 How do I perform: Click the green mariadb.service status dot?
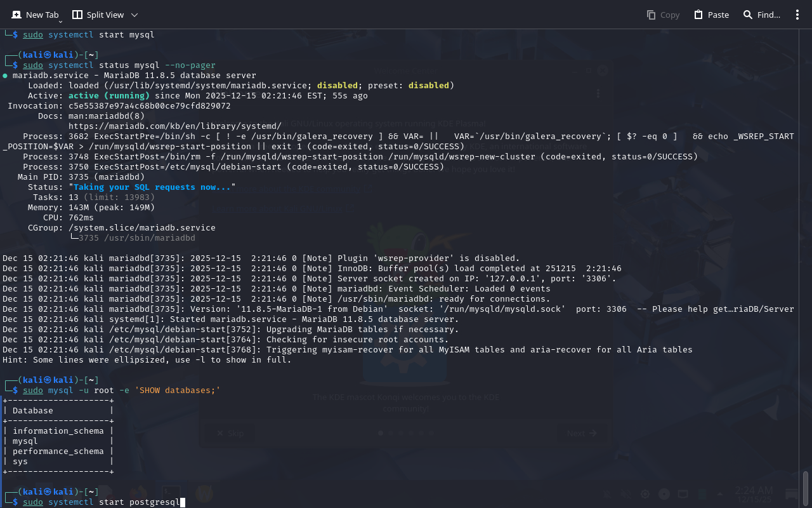click(5, 76)
